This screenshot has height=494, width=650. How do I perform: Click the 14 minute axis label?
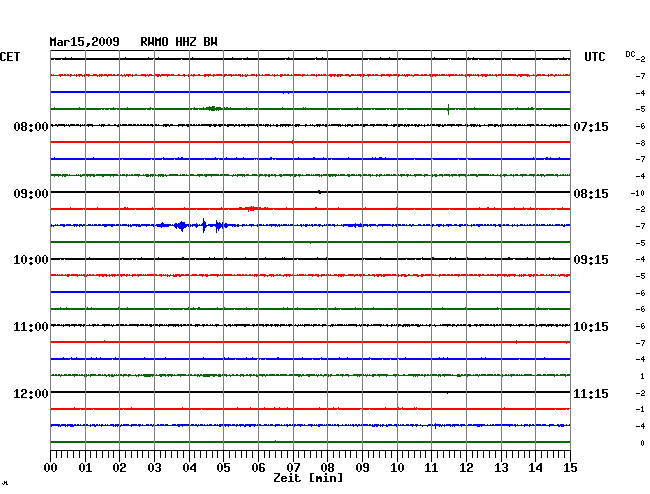pyautogui.click(x=536, y=468)
